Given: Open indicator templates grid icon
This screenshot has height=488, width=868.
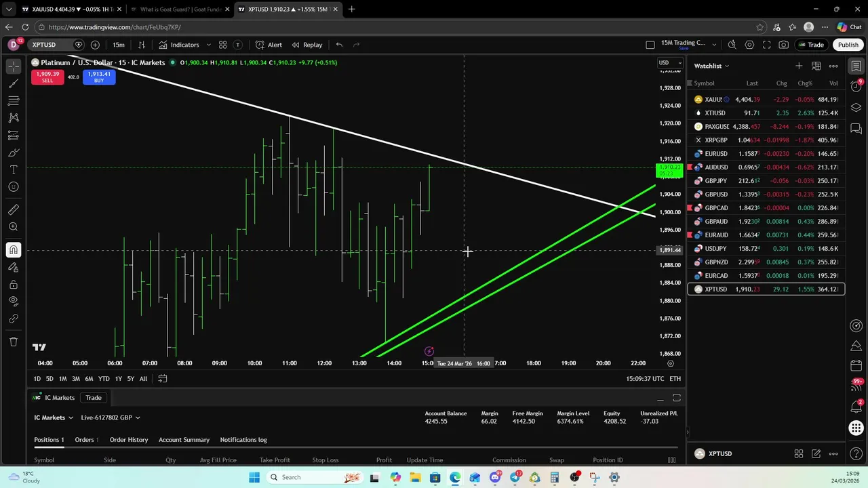Looking at the screenshot, I should [222, 45].
